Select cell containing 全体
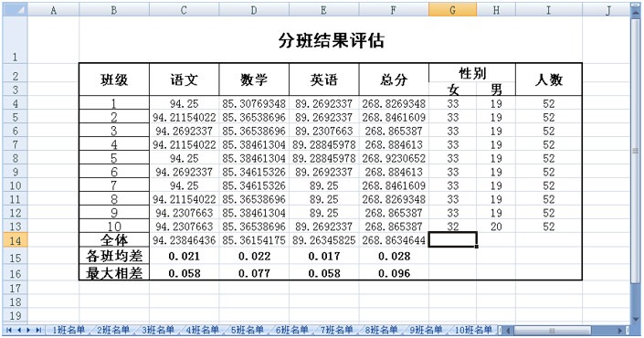This screenshot has width=644, height=338. [x=114, y=240]
